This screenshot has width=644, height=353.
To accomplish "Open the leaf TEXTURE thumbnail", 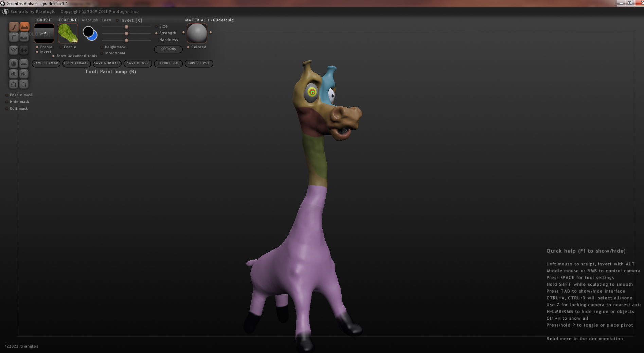I will tap(68, 33).
